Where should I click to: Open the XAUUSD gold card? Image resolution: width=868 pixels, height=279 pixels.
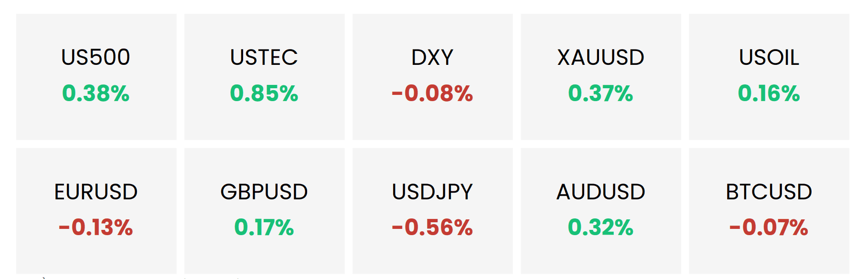(600, 77)
